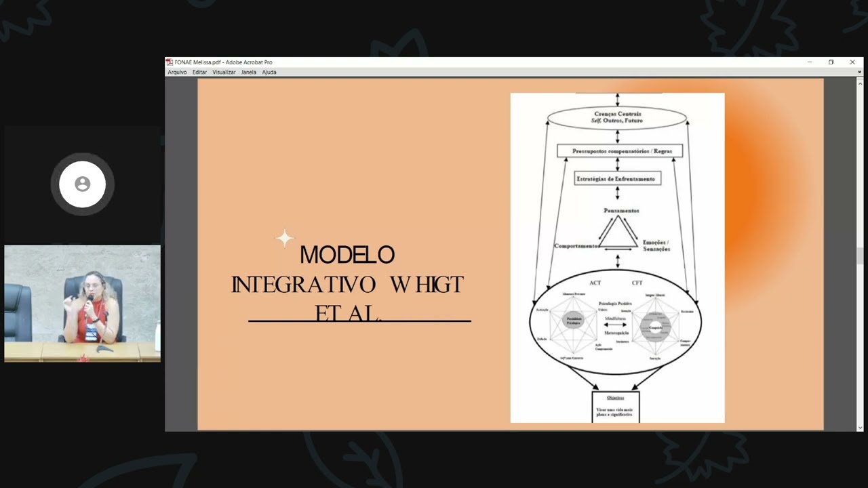Screen dimensions: 868x488
Task: Open the Editar menu
Action: 199,72
